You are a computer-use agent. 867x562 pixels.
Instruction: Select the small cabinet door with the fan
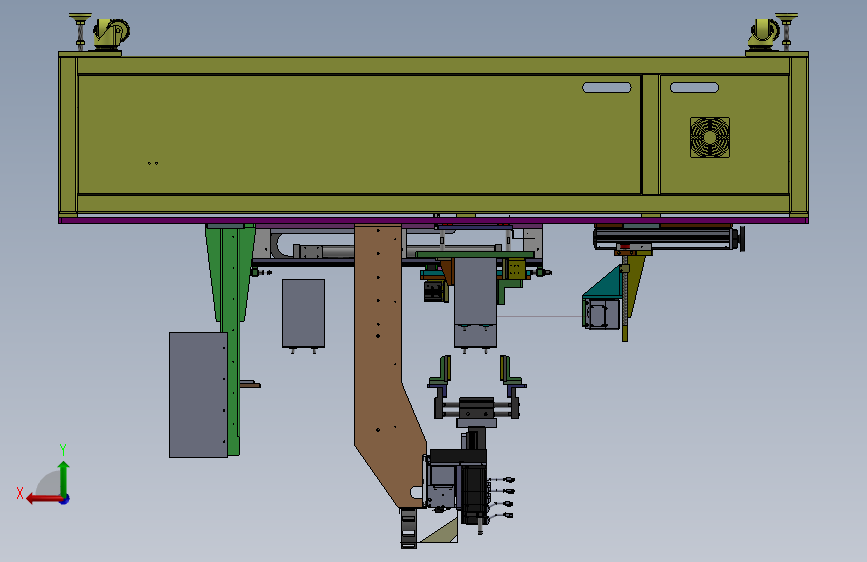pos(724,134)
